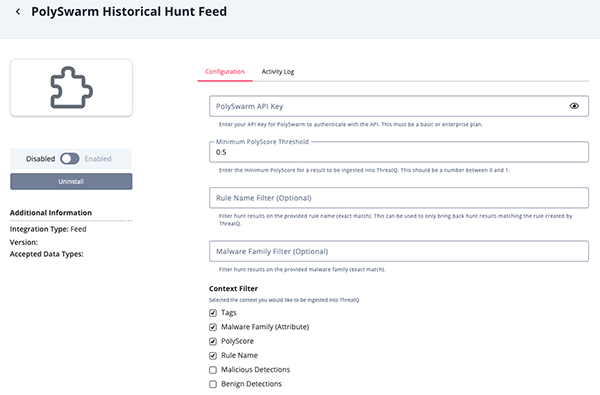Click the Accepted Data Types: label
The height and width of the screenshot is (395, 600).
point(46,254)
